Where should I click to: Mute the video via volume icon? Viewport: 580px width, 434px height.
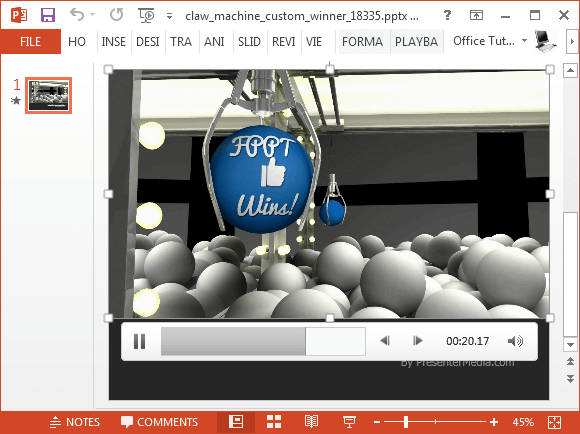pyautogui.click(x=515, y=341)
